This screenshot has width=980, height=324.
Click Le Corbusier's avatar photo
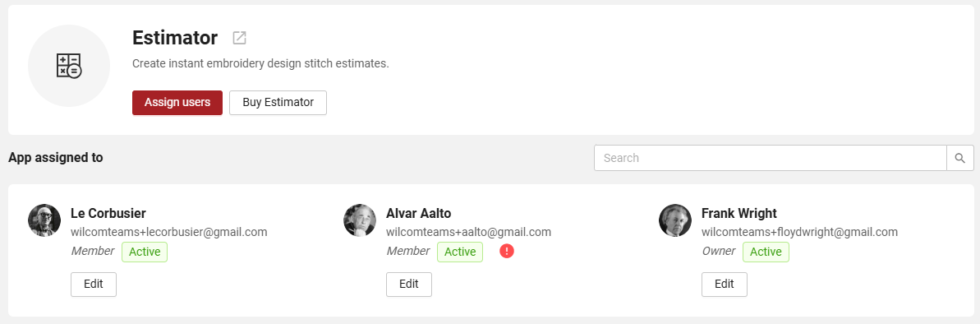click(44, 220)
